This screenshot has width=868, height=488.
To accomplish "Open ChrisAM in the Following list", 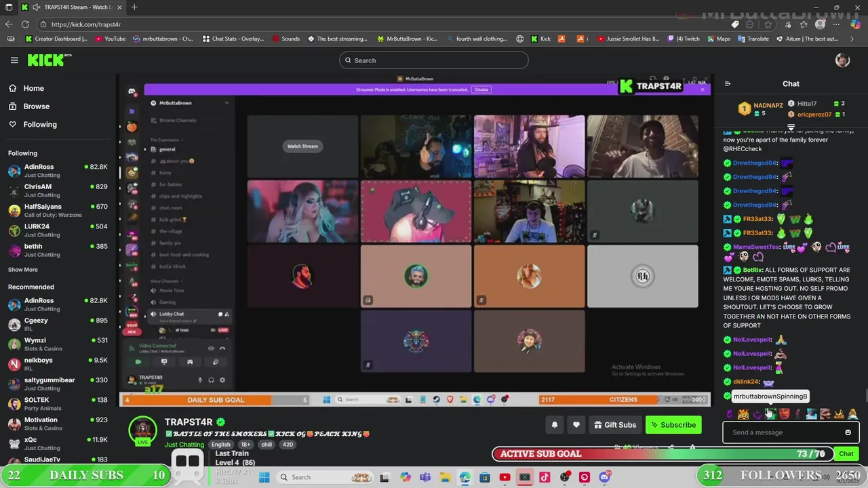I will coord(58,190).
